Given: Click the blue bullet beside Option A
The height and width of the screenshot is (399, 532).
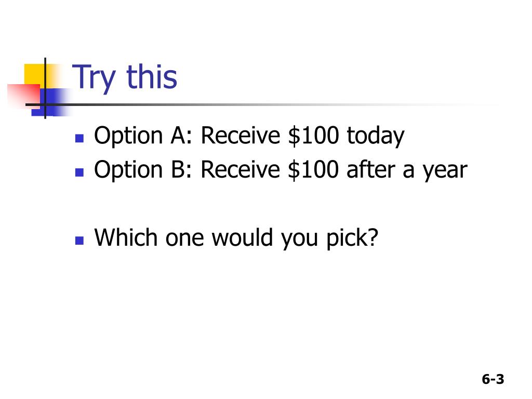Looking at the screenshot, I should click(x=79, y=138).
